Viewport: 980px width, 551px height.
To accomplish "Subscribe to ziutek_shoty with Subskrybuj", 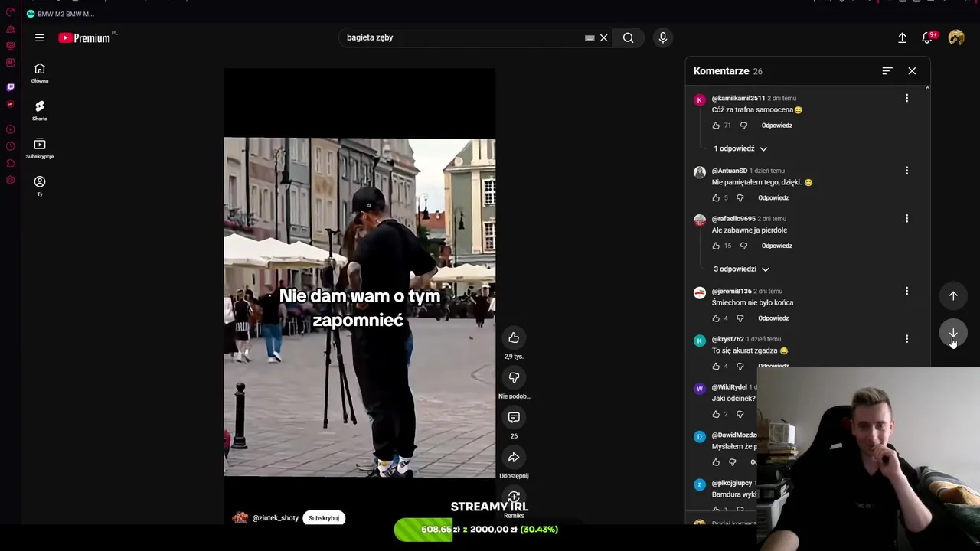I will pos(324,518).
